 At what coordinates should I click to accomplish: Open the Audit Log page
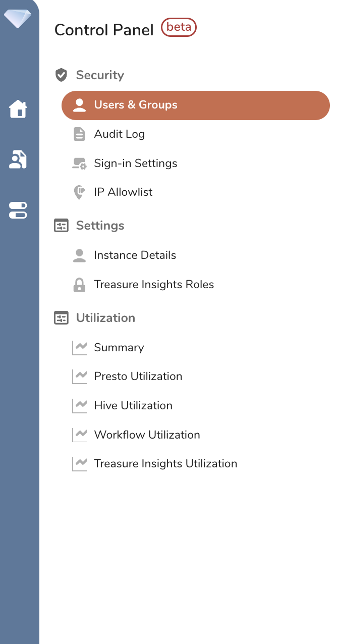[120, 134]
